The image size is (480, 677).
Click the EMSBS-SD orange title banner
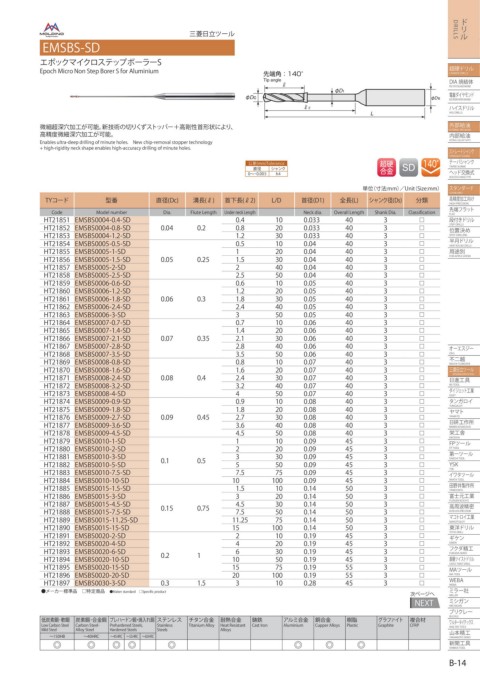pyautogui.click(x=137, y=47)
